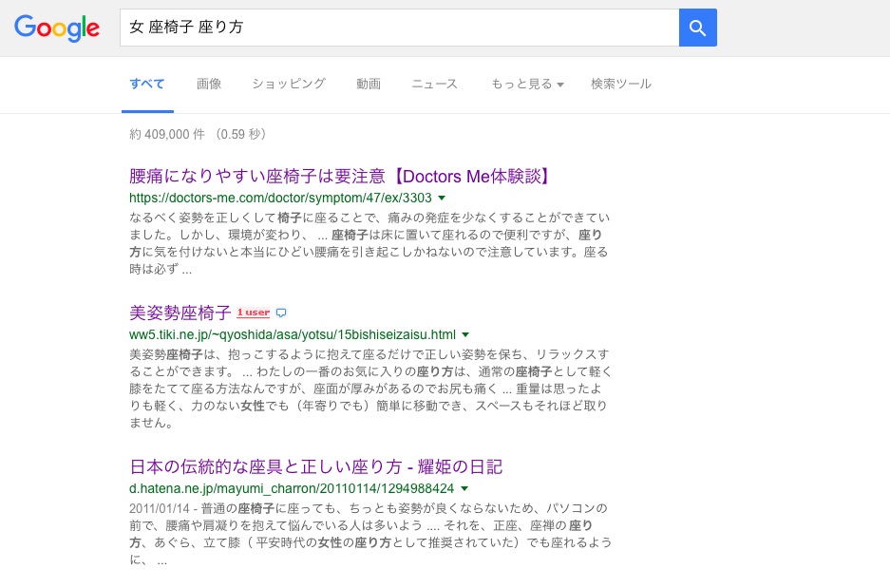Open the ニュース tab
The image size is (890, 588).
pos(435,84)
